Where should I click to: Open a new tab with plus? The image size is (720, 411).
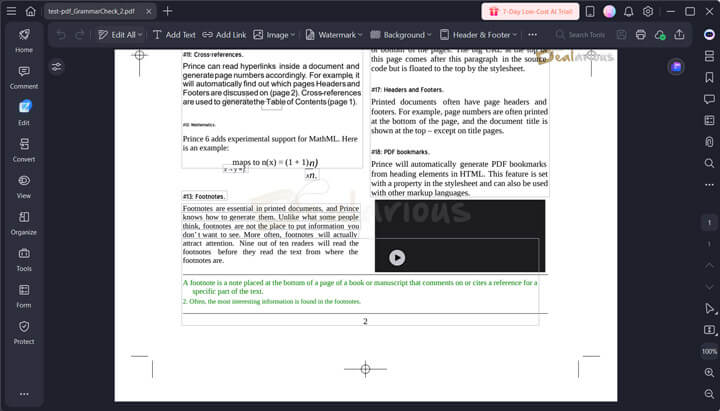[168, 11]
